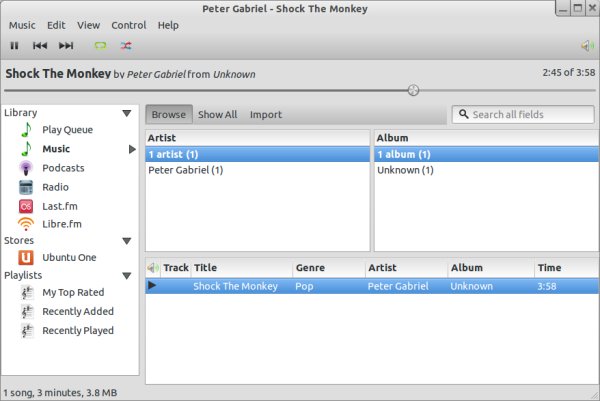Viewport: 600px width, 401px height.
Task: Click the '3:58' time cell
Action: point(547,286)
